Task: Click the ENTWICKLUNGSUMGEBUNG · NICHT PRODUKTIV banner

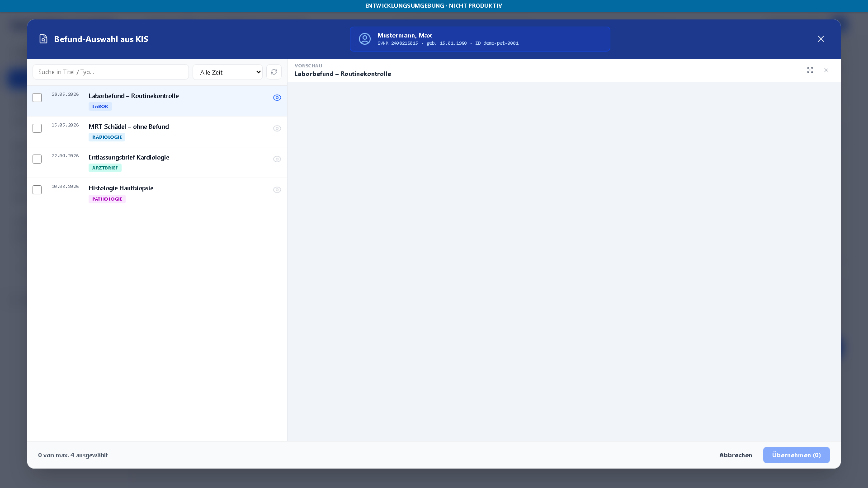Action: [434, 6]
